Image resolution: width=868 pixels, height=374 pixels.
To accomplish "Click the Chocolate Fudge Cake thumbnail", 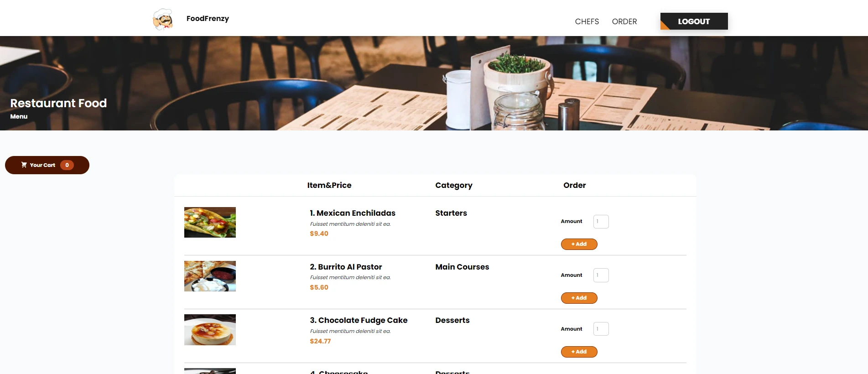I will pos(210,330).
